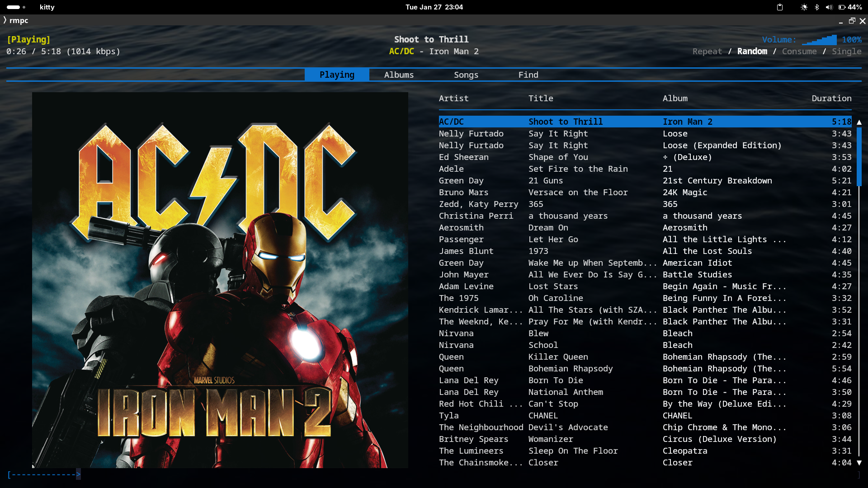This screenshot has height=488, width=868.
Task: Enable Single mode
Action: tap(846, 51)
